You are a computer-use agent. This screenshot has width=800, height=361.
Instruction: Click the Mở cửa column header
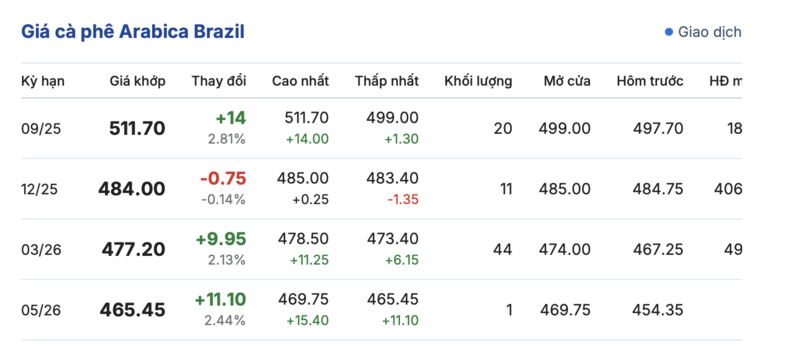(x=567, y=81)
